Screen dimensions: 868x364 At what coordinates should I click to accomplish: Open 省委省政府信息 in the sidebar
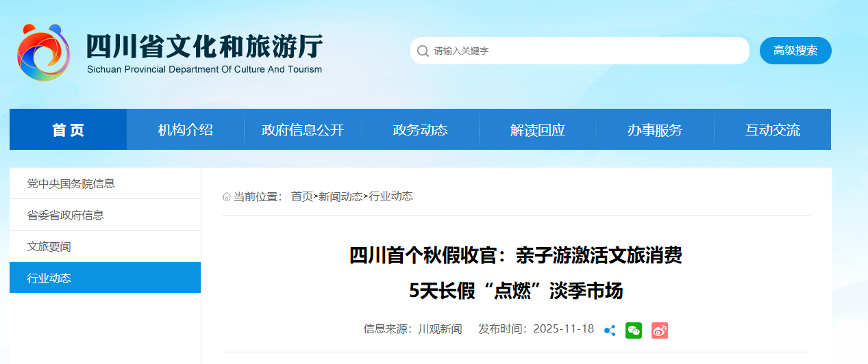(66, 215)
